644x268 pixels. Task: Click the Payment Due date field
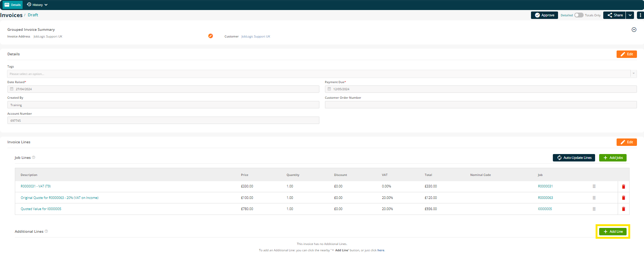pyautogui.click(x=481, y=89)
